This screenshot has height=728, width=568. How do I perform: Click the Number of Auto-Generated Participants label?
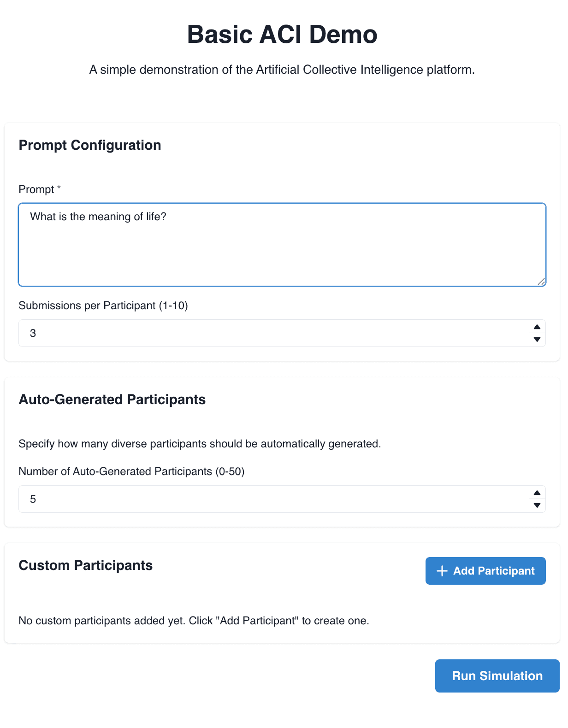tap(131, 471)
